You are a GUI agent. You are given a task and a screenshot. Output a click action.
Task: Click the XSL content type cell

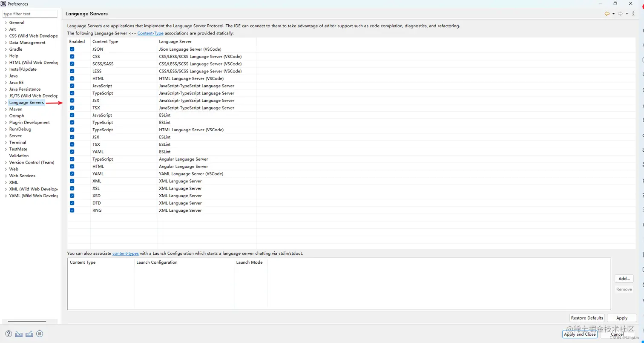97,188
